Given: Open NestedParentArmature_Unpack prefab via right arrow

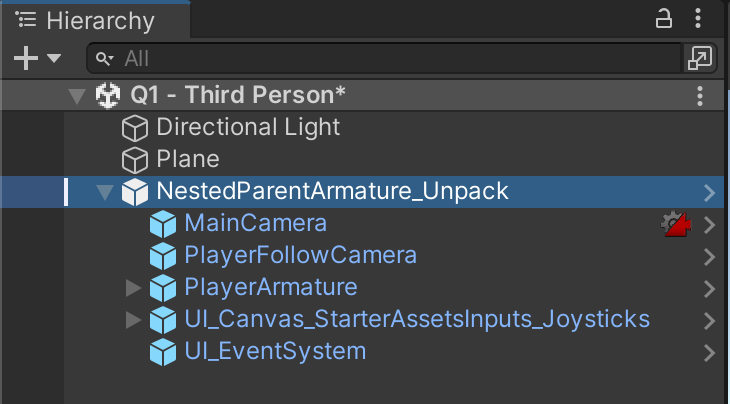Looking at the screenshot, I should coord(709,192).
